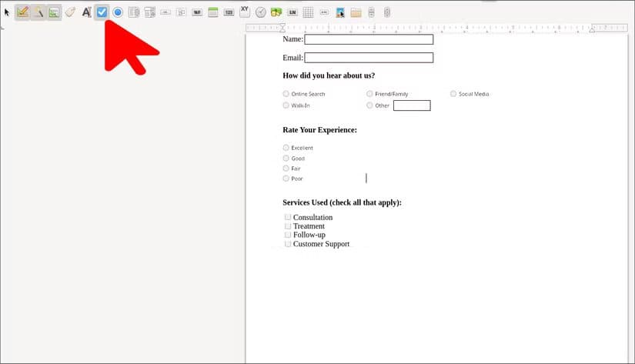Select the Time Field clock icon
The height and width of the screenshot is (364, 635).
261,12
